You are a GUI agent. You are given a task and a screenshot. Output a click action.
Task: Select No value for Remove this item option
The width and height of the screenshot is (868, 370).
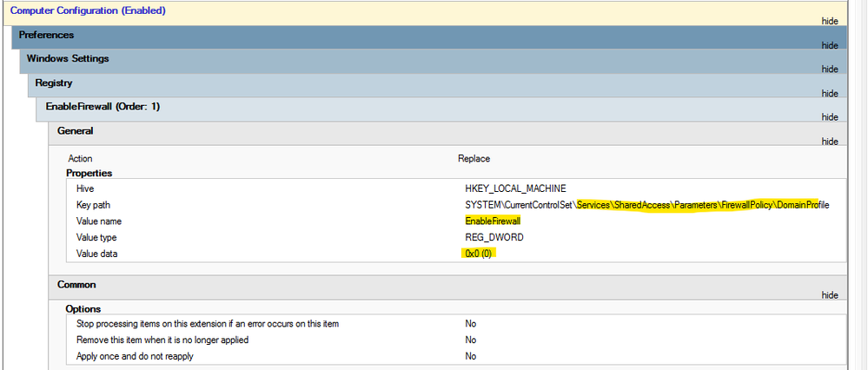(x=471, y=340)
